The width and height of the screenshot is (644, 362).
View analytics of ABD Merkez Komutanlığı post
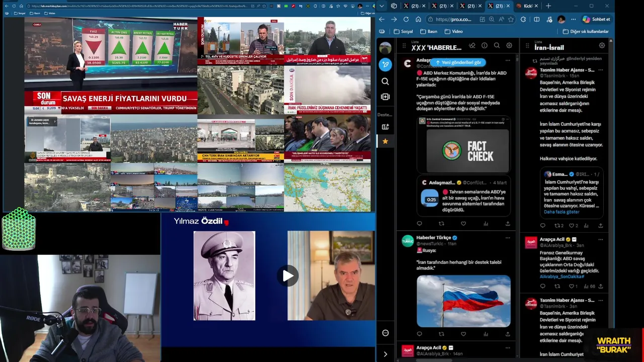[486, 224]
